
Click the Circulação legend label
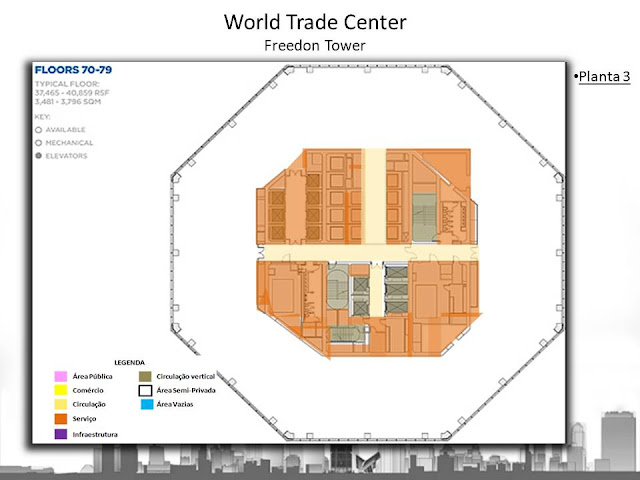[89, 404]
